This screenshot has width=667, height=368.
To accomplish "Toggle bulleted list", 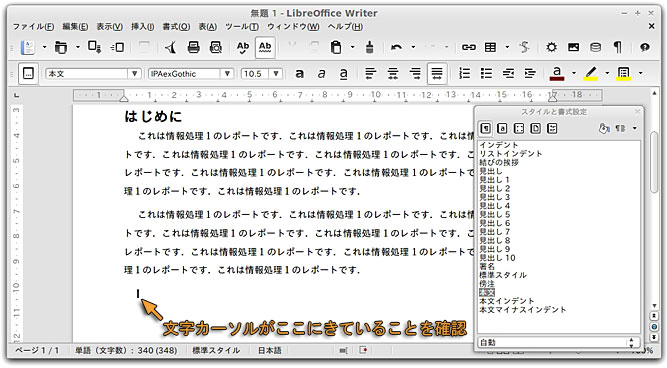I will click(x=486, y=74).
